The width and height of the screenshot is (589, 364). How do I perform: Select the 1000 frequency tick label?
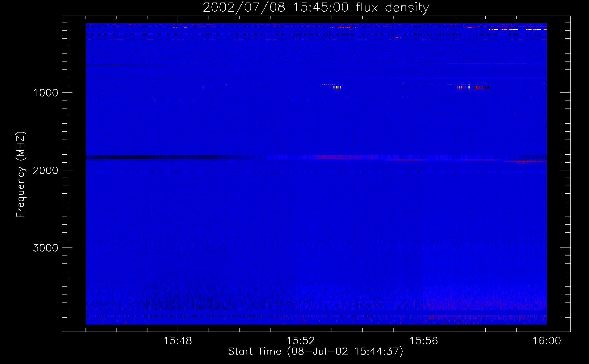pyautogui.click(x=46, y=93)
